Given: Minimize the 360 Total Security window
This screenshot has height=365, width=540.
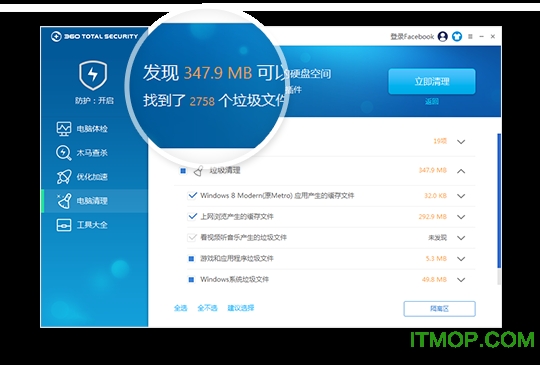Looking at the screenshot, I should point(482,36).
